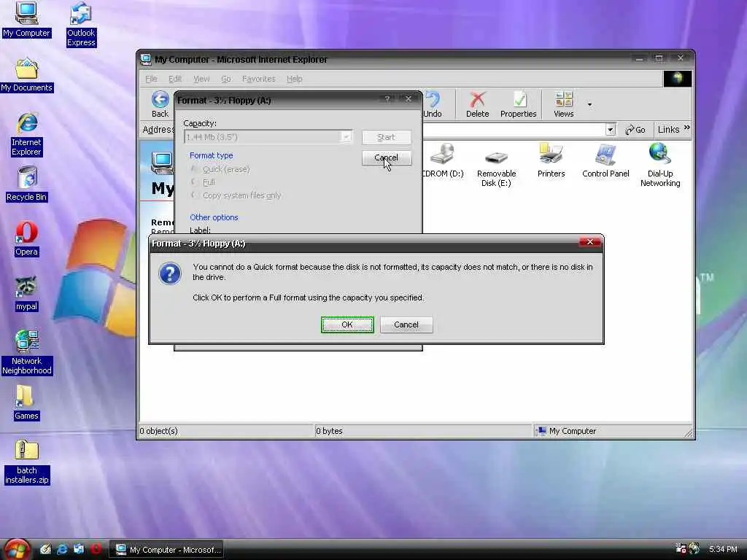Open the Games folder shortcut
Image resolution: width=747 pixels, height=560 pixels.
pyautogui.click(x=26, y=402)
